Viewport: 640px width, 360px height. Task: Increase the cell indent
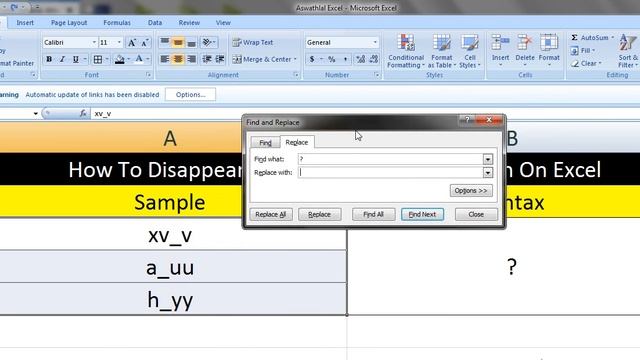click(x=220, y=59)
